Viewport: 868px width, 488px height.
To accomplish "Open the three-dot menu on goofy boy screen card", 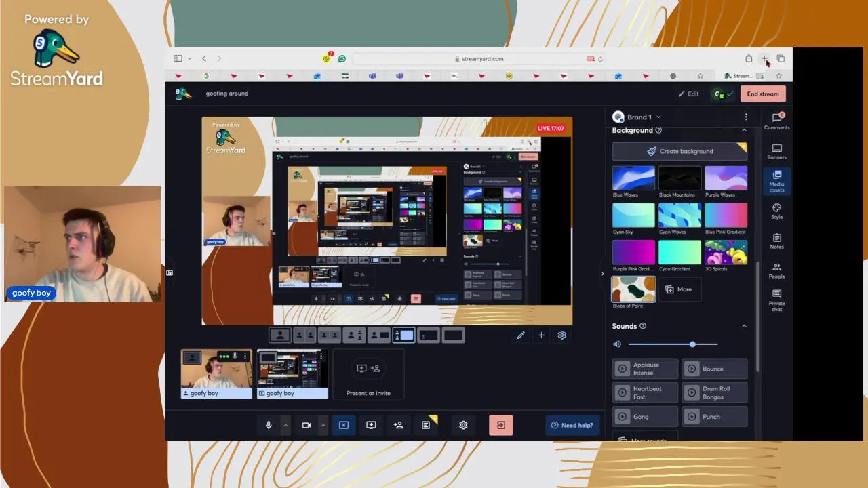I will point(321,356).
